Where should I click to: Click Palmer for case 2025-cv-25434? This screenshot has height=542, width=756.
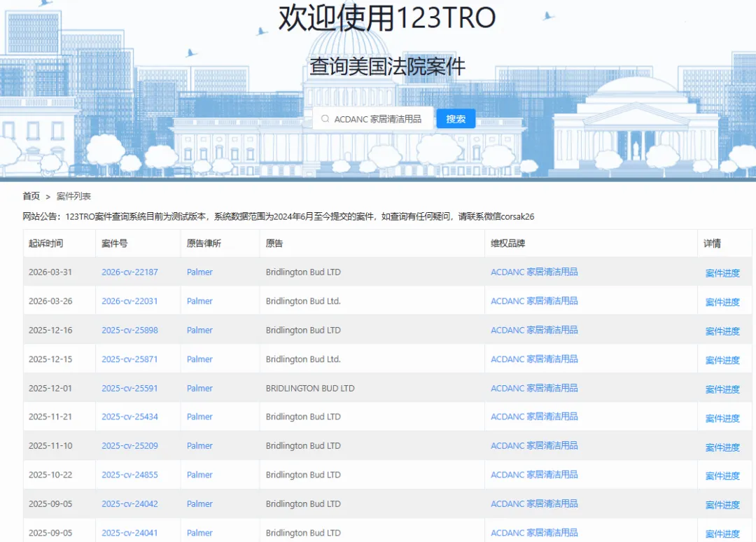coord(199,417)
